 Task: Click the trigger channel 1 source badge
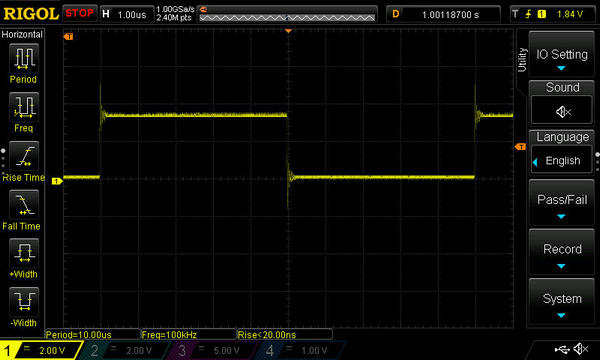pos(542,15)
